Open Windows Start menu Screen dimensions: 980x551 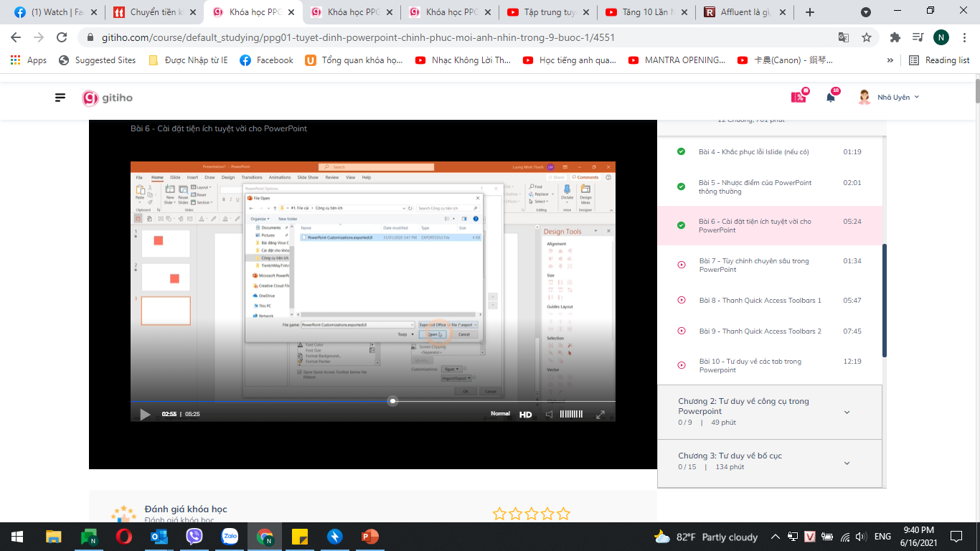[x=17, y=537]
